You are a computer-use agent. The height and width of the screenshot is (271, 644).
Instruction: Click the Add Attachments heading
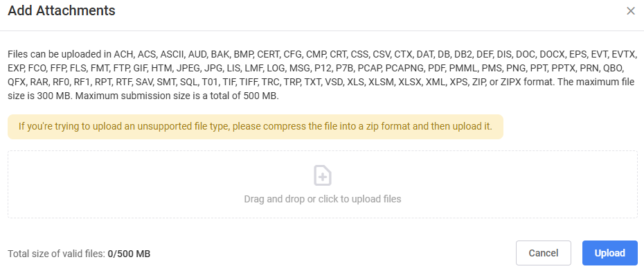pos(62,10)
